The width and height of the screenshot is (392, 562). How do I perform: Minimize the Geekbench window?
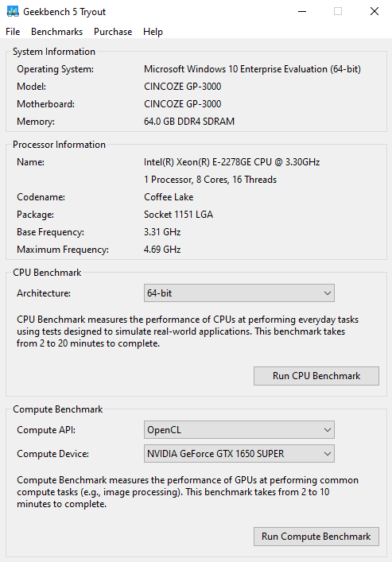point(302,11)
